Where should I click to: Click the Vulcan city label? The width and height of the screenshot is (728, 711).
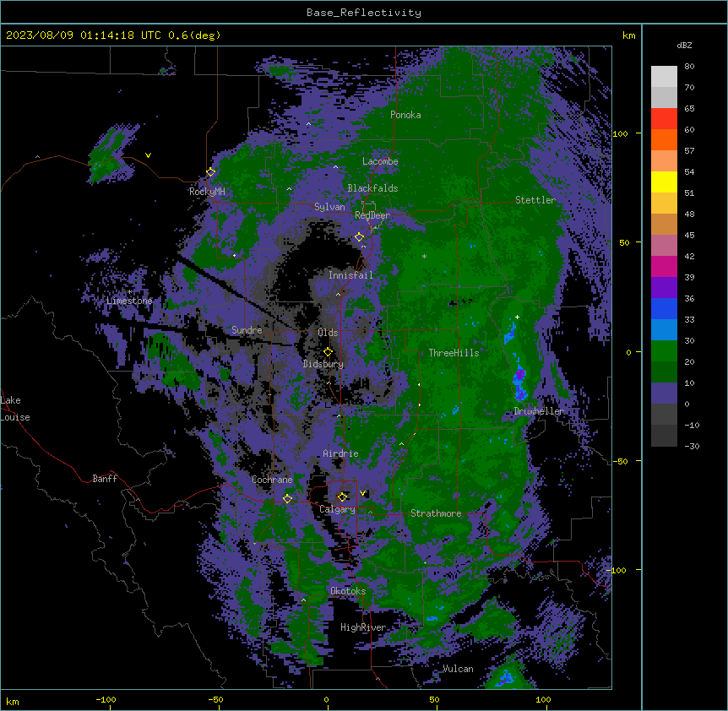[458, 669]
